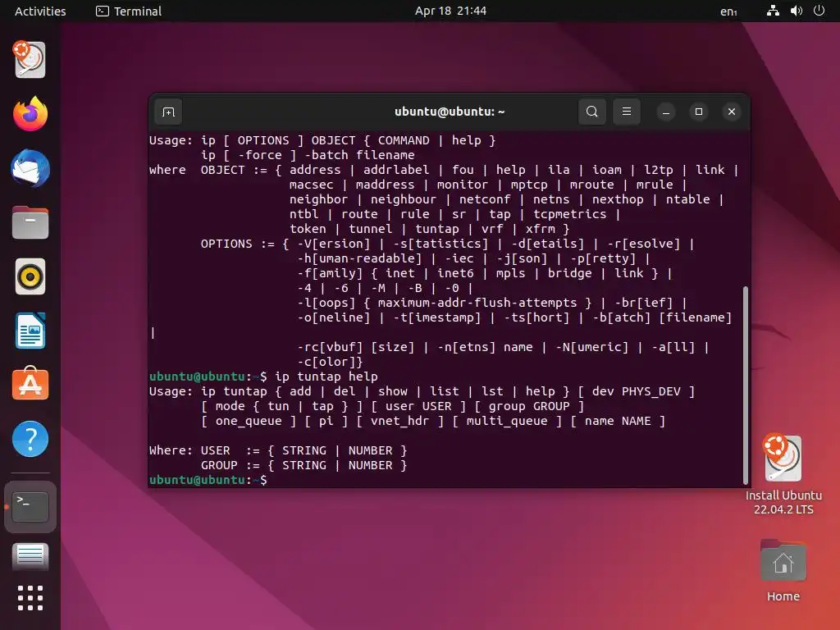
Task: Click 'GROUP' in 'GROUP := {' definition line
Action: (x=219, y=465)
